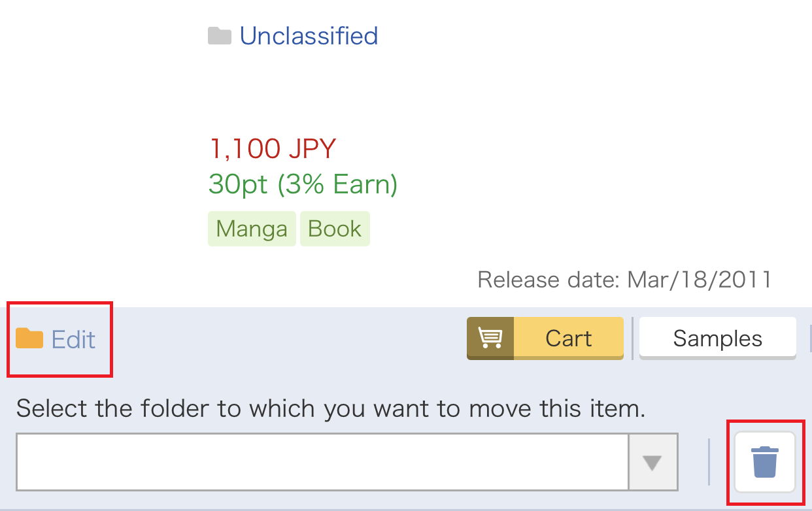Click the orange folder icon beside Edit
Image resolution: width=812 pixels, height=511 pixels.
tap(29, 338)
